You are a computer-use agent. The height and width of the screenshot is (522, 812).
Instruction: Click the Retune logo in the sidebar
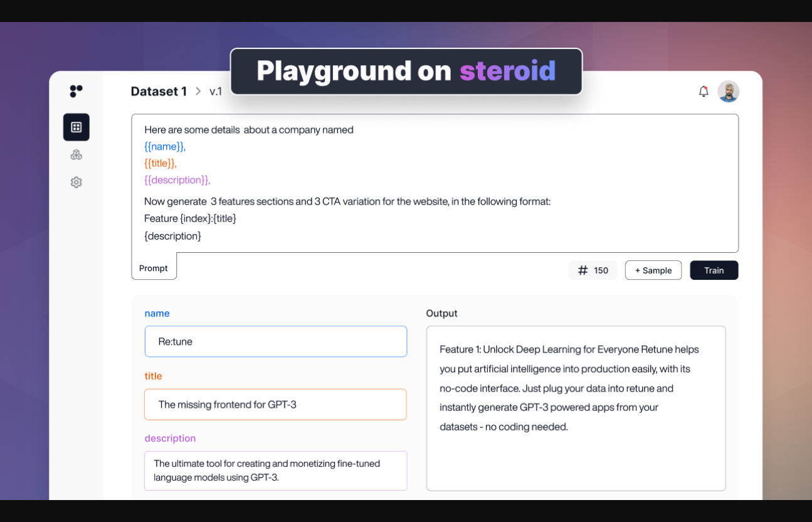pos(76,91)
